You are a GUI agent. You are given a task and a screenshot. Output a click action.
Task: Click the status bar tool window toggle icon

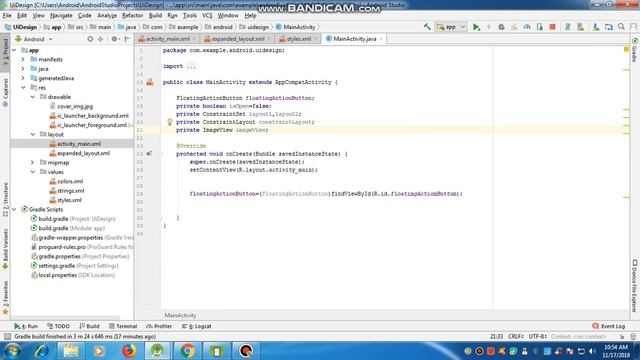[x=7, y=336]
